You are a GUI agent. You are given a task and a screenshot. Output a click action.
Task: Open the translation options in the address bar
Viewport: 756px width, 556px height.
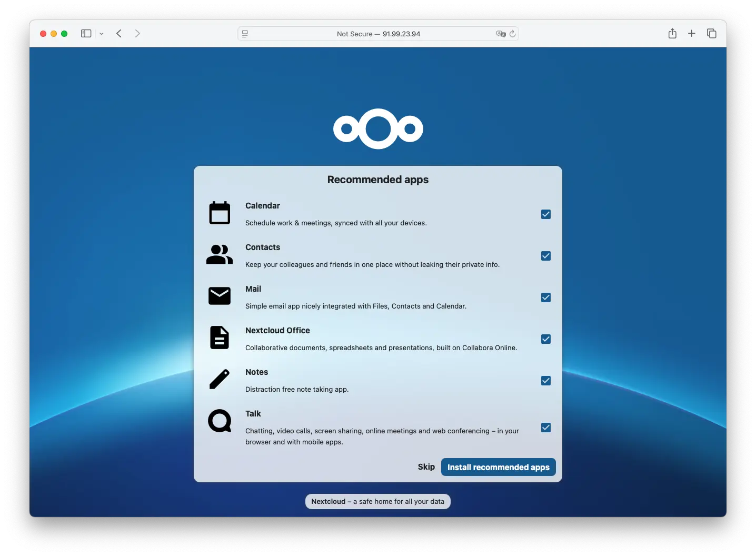point(501,34)
